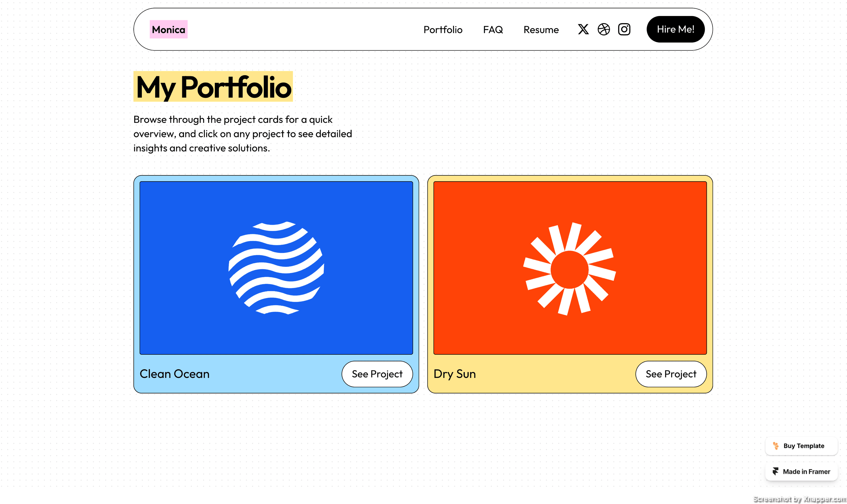Open the X (Twitter) social icon
Image resolution: width=847 pixels, height=504 pixels.
click(583, 29)
